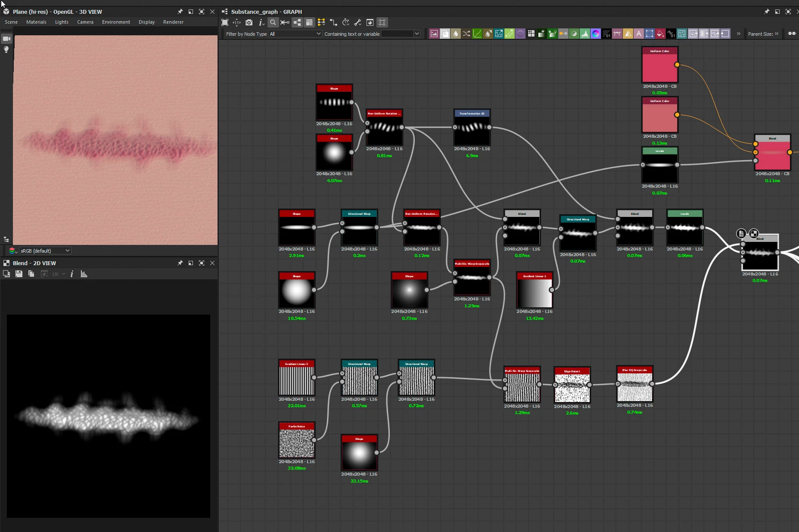Undock the Blend 2D VIEW panel
Image resolution: width=799 pixels, height=532 pixels.
[191, 263]
